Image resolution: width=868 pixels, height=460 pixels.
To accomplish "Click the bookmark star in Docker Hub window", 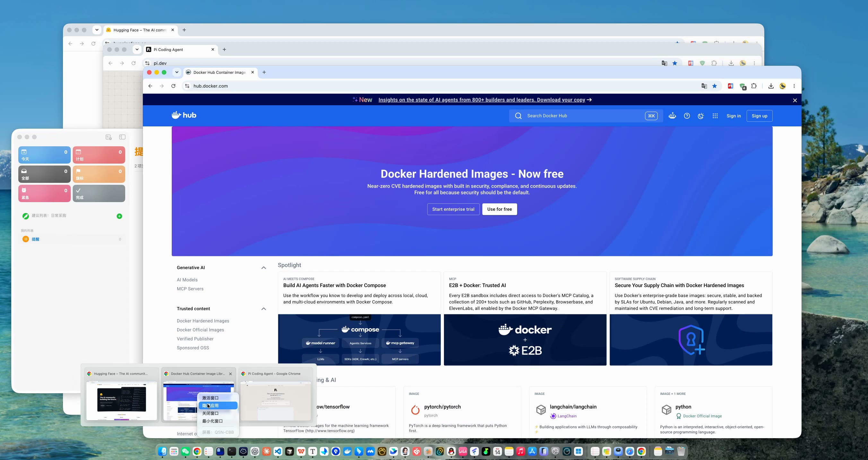I will pos(715,86).
